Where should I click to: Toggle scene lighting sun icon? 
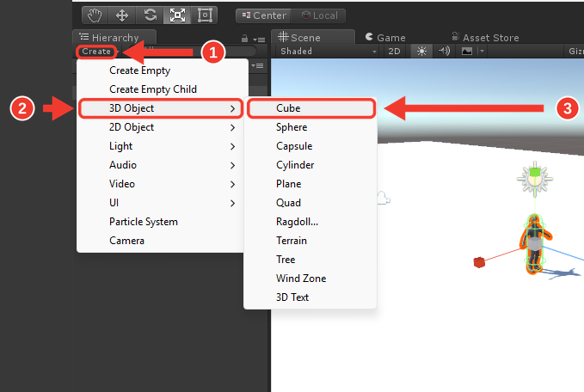[421, 52]
